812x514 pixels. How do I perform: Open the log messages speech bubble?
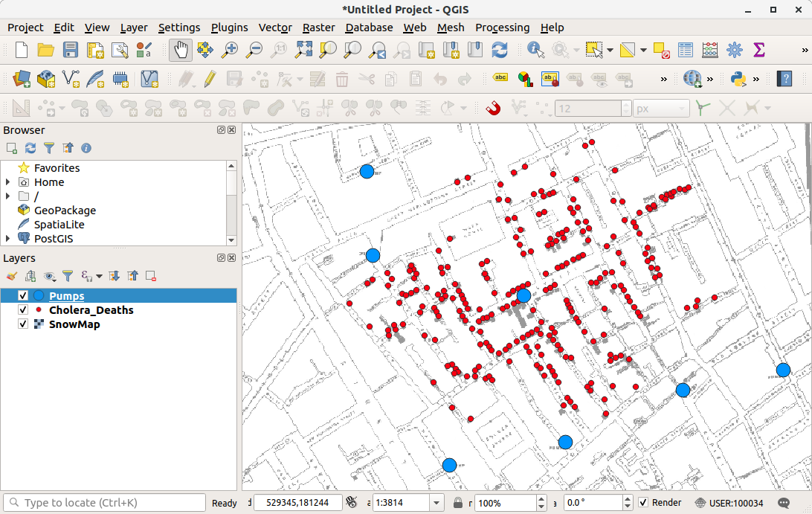pos(784,503)
